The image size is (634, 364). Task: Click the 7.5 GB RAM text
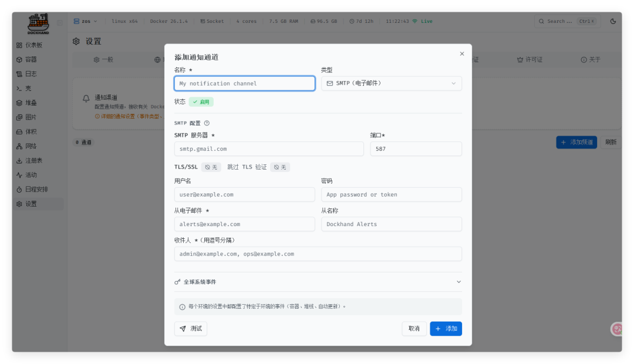284,21
